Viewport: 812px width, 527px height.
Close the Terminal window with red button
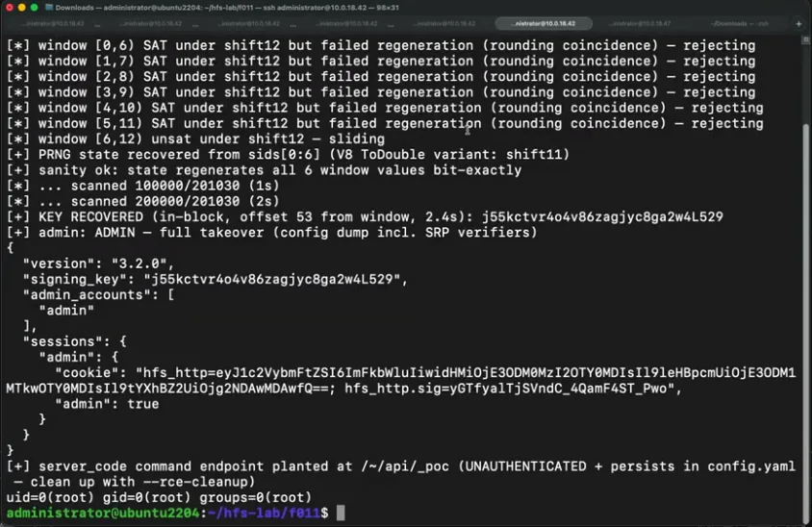pos(10,8)
